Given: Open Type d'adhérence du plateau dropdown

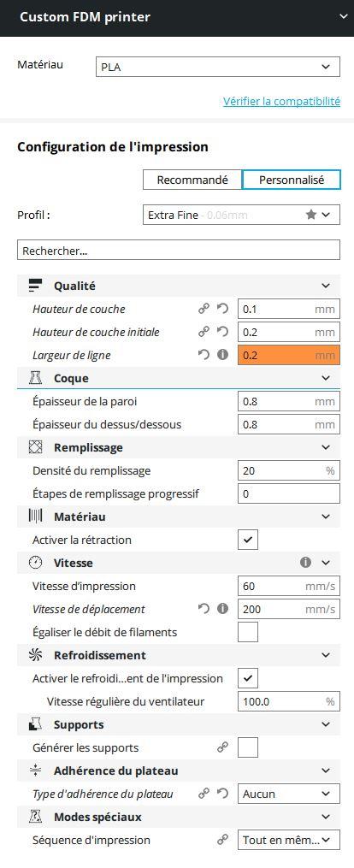Looking at the screenshot, I should 289,794.
